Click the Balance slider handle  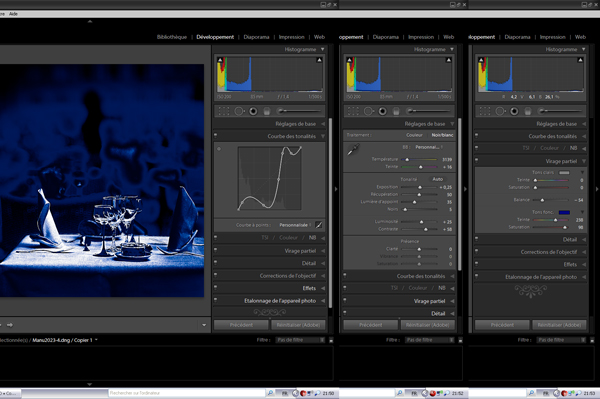pos(542,200)
